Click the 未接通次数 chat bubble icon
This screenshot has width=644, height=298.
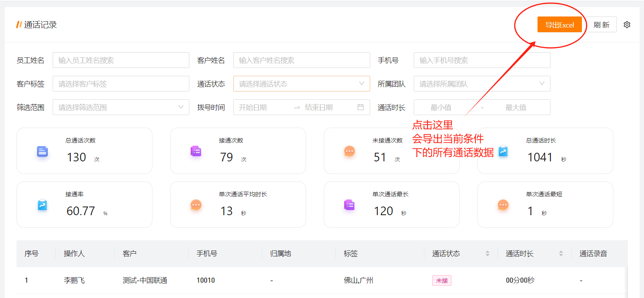pyautogui.click(x=350, y=151)
